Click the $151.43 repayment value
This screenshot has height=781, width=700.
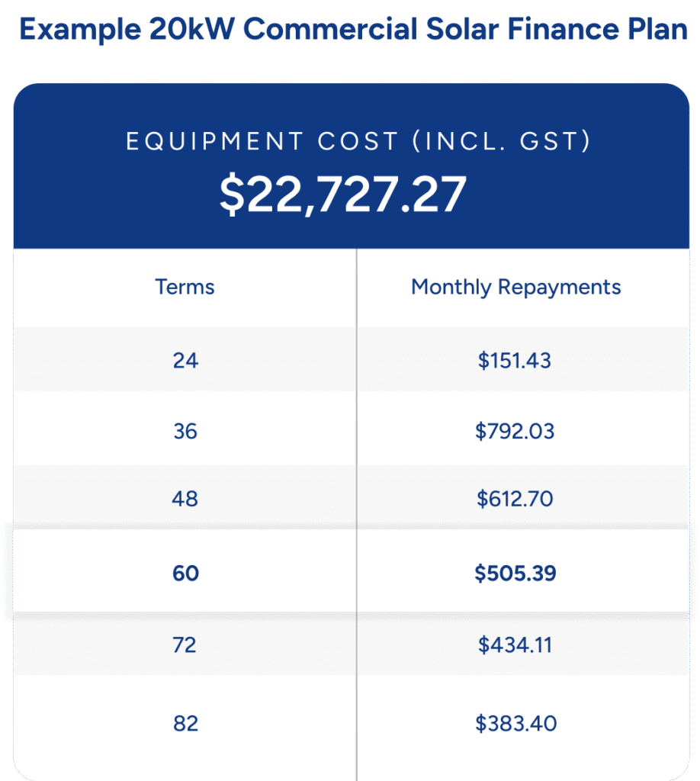coord(515,360)
